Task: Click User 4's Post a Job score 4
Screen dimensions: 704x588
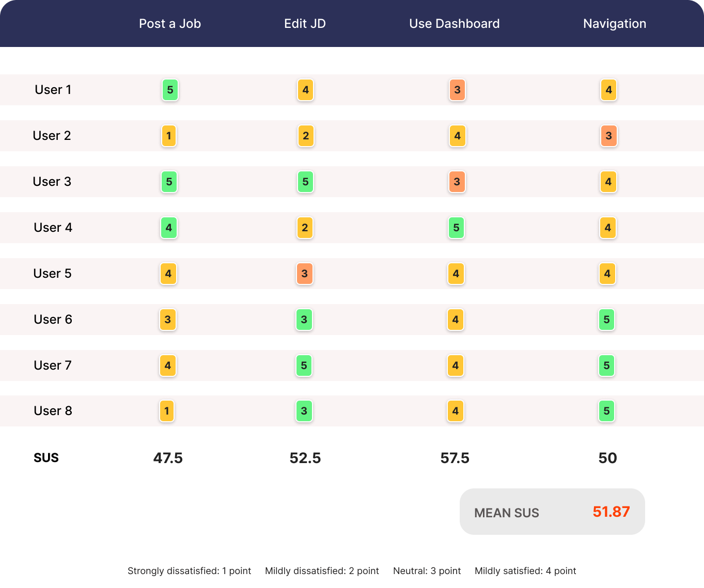Action: (169, 228)
